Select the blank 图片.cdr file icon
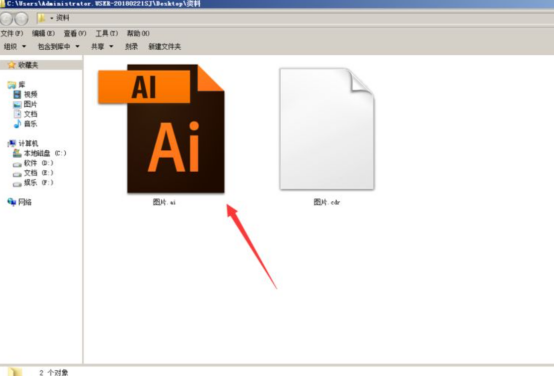 tap(327, 129)
